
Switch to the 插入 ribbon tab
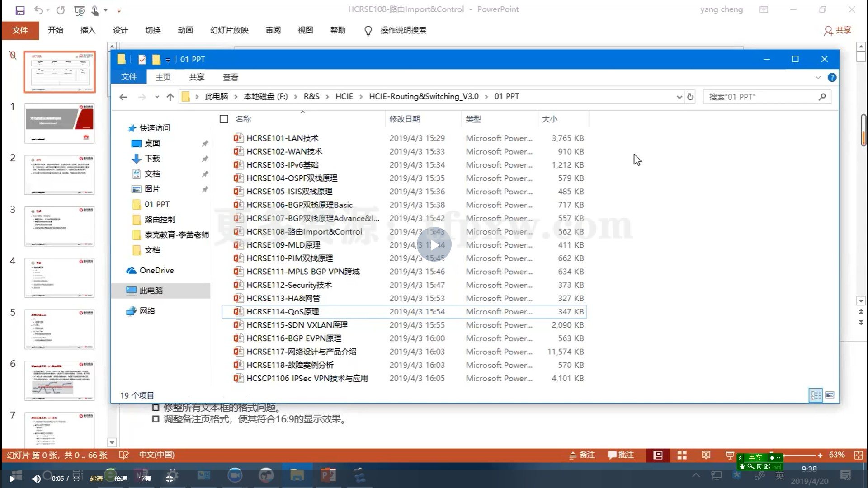pos(88,30)
